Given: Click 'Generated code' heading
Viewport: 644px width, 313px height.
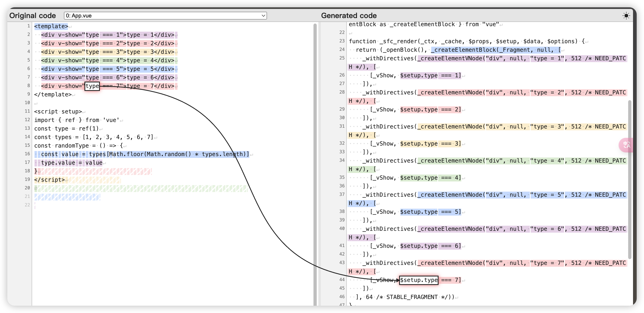Looking at the screenshot, I should [349, 15].
